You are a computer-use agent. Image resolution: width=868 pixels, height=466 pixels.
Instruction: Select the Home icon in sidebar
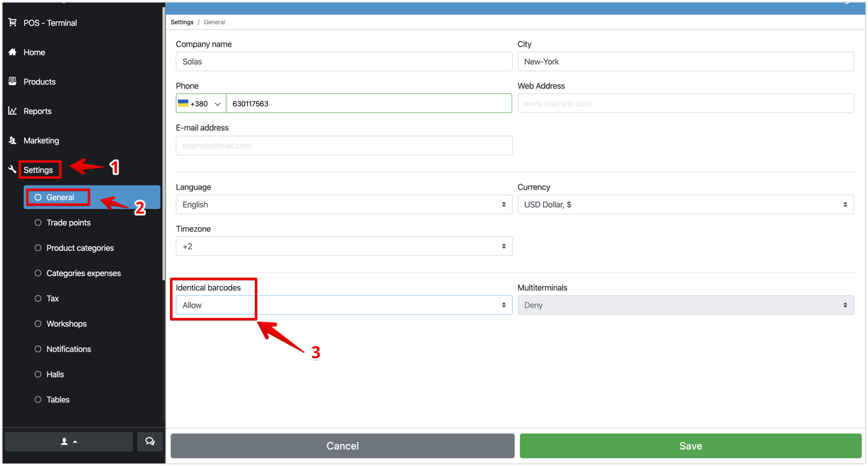pyautogui.click(x=12, y=52)
